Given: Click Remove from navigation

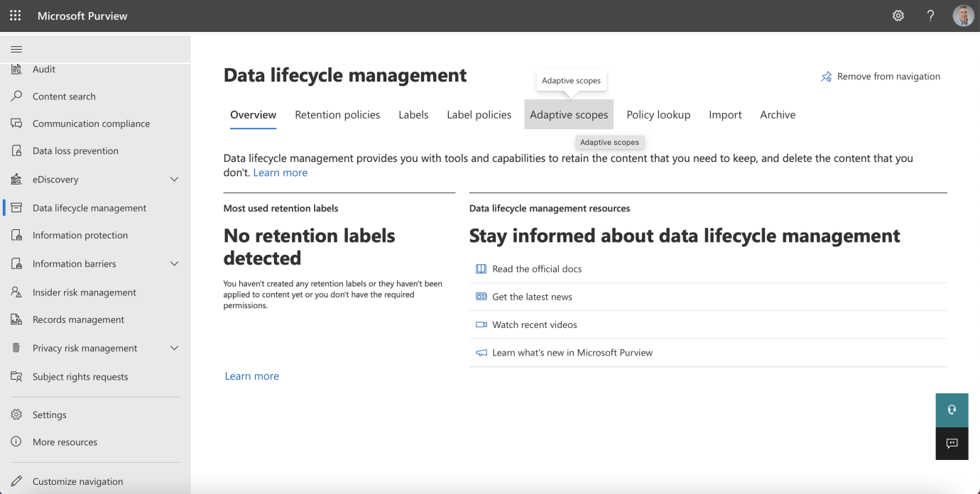Looking at the screenshot, I should [881, 77].
